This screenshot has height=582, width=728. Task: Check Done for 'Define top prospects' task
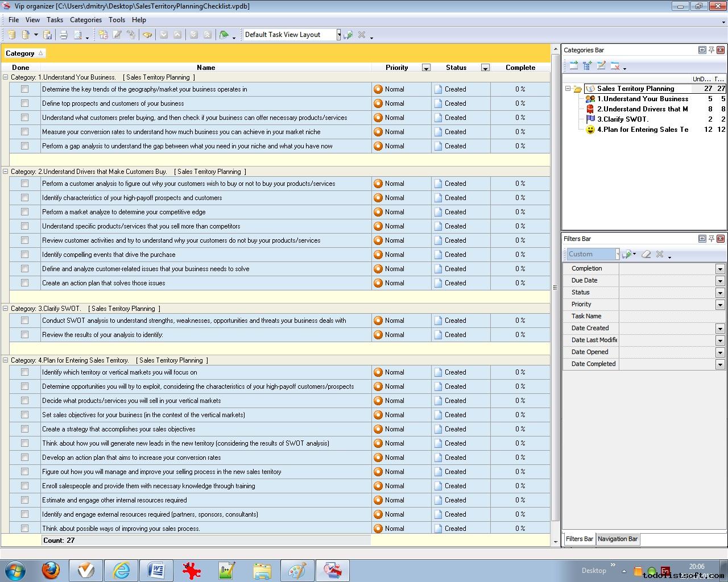(24, 103)
